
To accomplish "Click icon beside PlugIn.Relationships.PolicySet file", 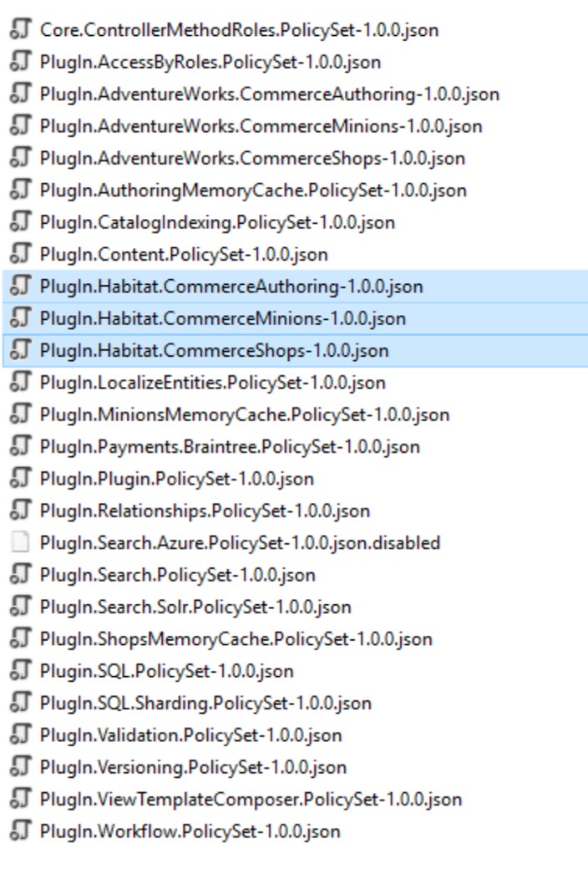I will 20,511.
